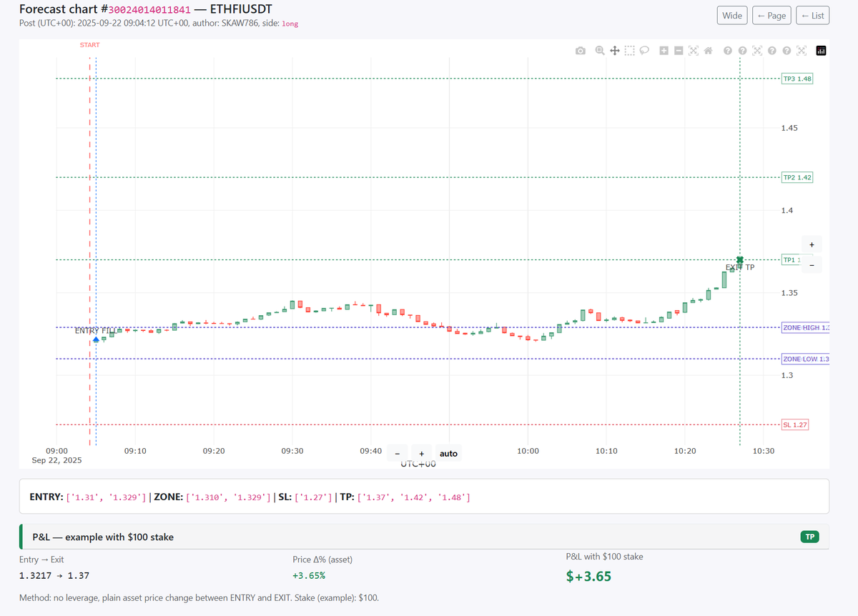Choose the Lasso Select tool
Viewport: 858px width, 616px height.
[644, 51]
